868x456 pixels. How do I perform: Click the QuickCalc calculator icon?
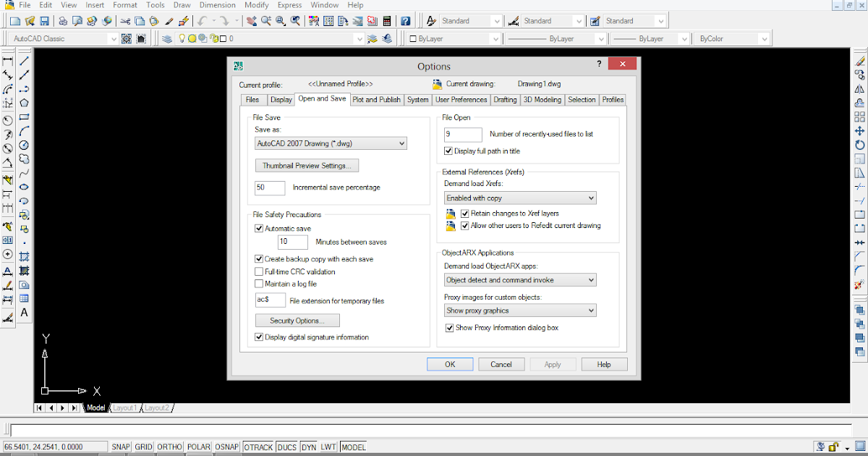tap(388, 21)
